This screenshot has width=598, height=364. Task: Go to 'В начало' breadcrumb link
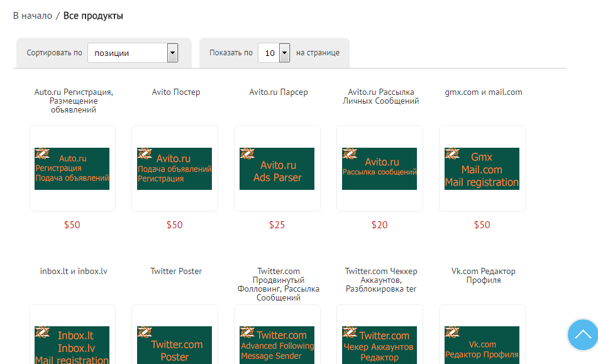[33, 16]
